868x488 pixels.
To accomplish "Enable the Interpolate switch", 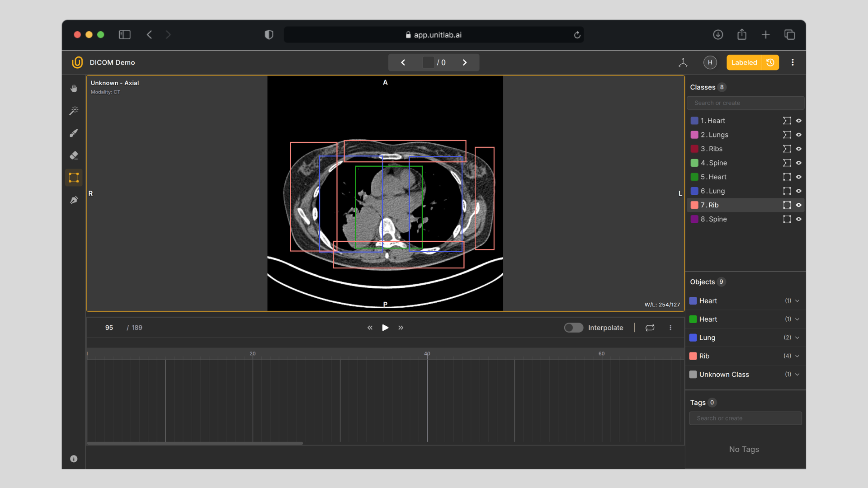I will pyautogui.click(x=573, y=328).
